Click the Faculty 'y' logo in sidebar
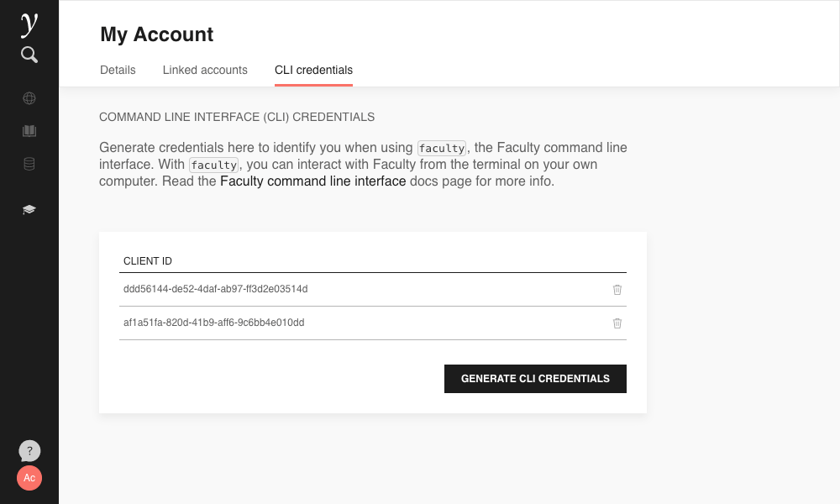The height and width of the screenshot is (504, 840). [x=29, y=24]
